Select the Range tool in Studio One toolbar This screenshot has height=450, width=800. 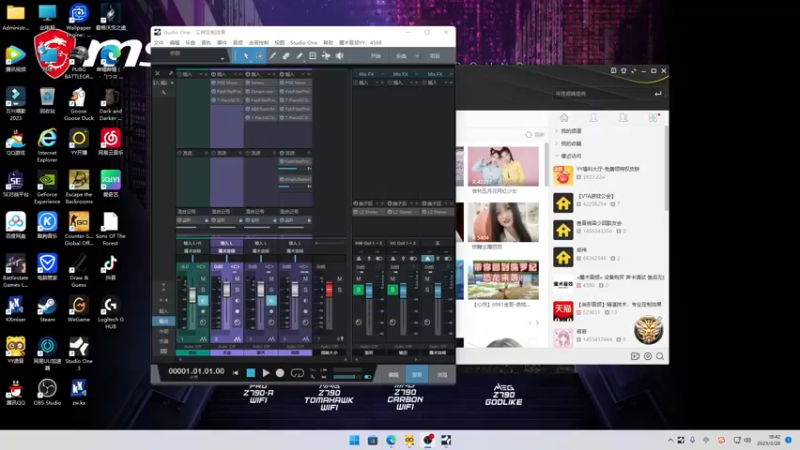[259, 56]
